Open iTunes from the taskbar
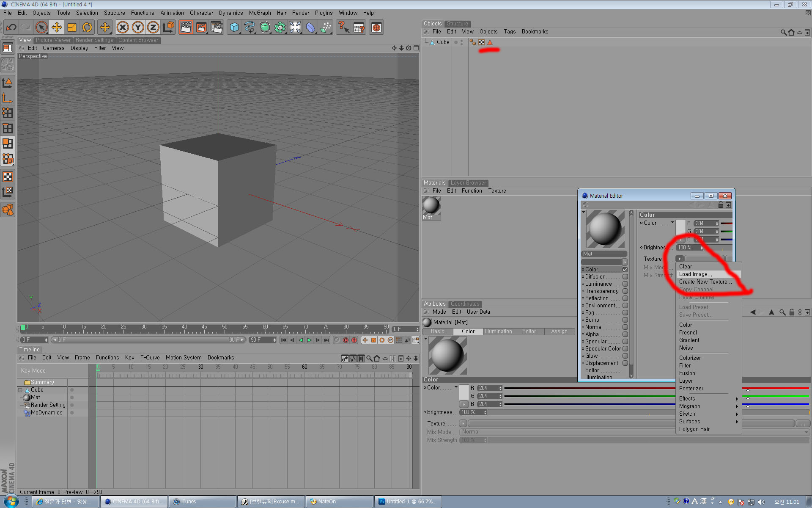 [x=203, y=502]
